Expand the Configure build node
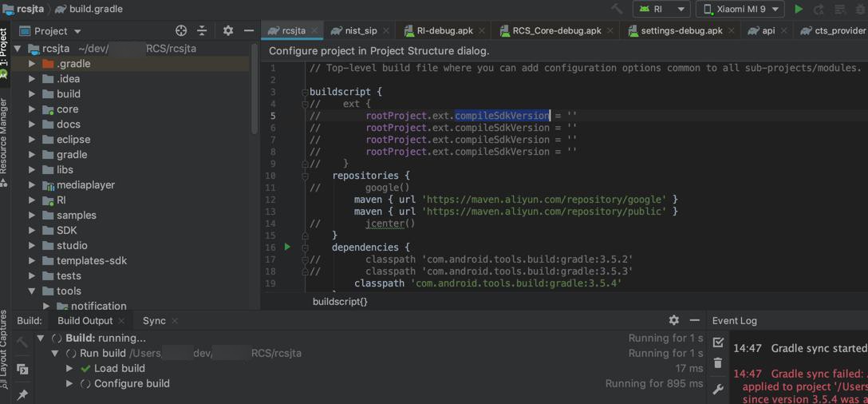868x404 pixels. tap(69, 383)
